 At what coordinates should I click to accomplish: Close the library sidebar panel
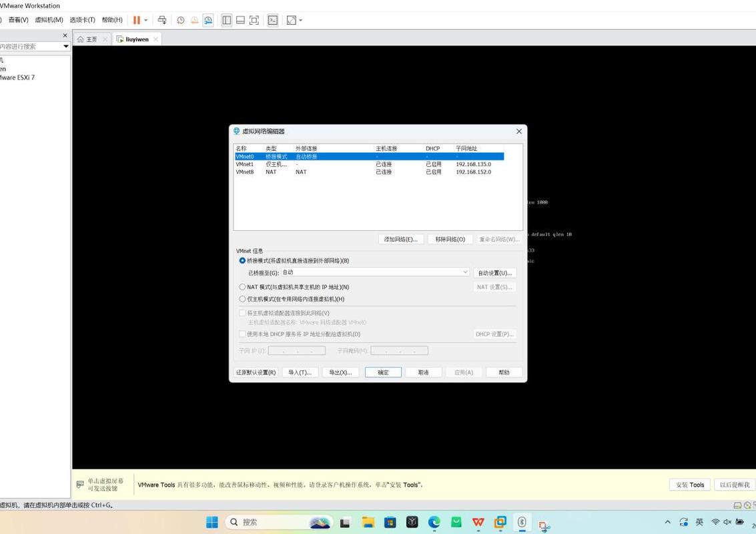coord(65,35)
